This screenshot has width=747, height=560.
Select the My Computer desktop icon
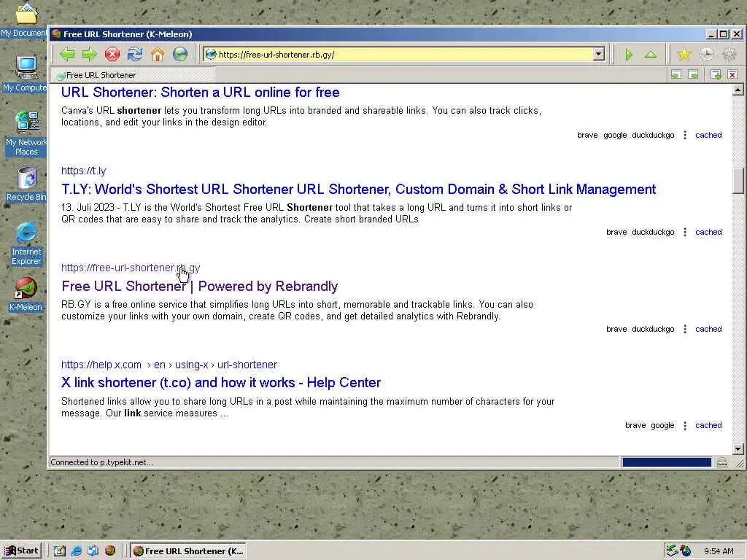tap(26, 74)
